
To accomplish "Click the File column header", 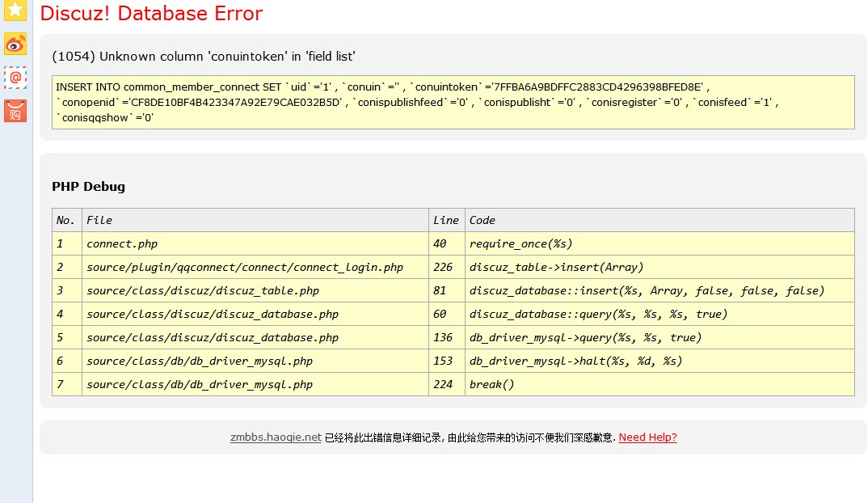I will point(99,220).
